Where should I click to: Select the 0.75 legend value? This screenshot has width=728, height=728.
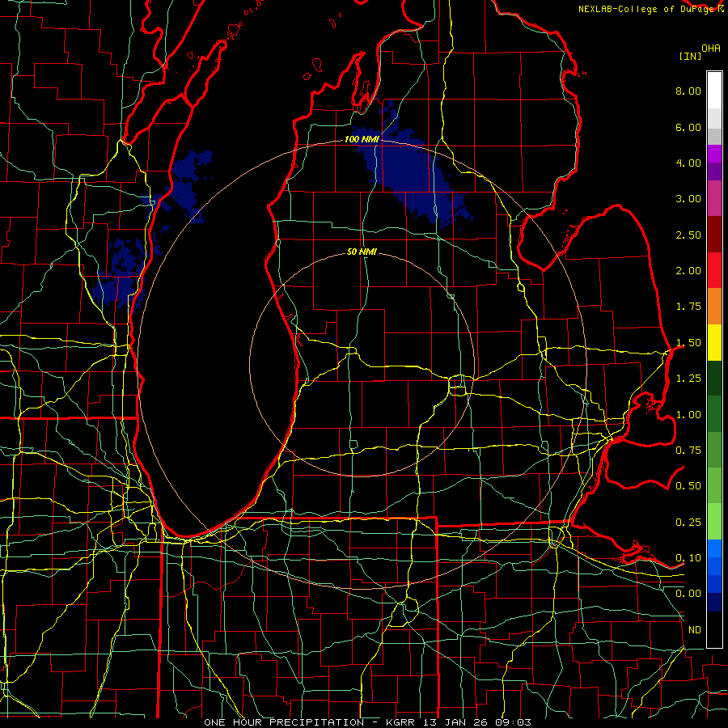(x=688, y=451)
